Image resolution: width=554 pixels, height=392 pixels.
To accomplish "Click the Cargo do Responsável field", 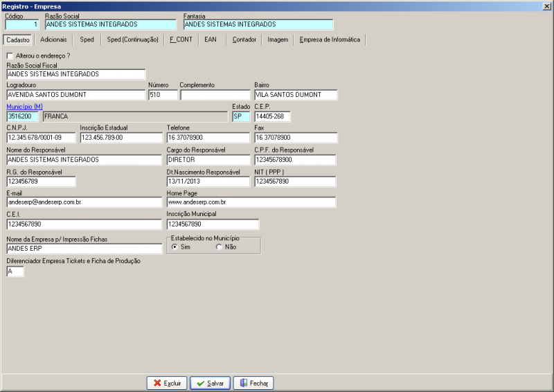I will coord(208,160).
